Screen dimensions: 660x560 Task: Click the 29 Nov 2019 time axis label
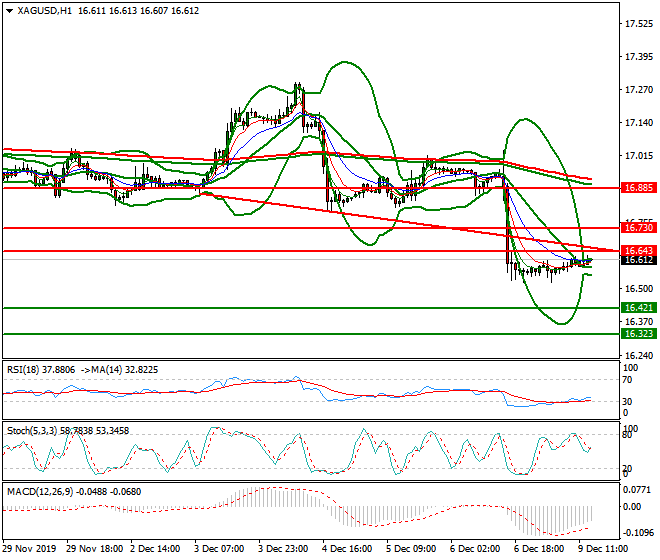29,549
